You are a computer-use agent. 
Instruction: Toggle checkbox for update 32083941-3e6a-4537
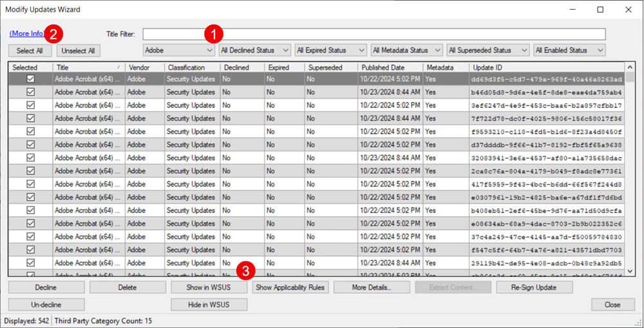(31, 158)
